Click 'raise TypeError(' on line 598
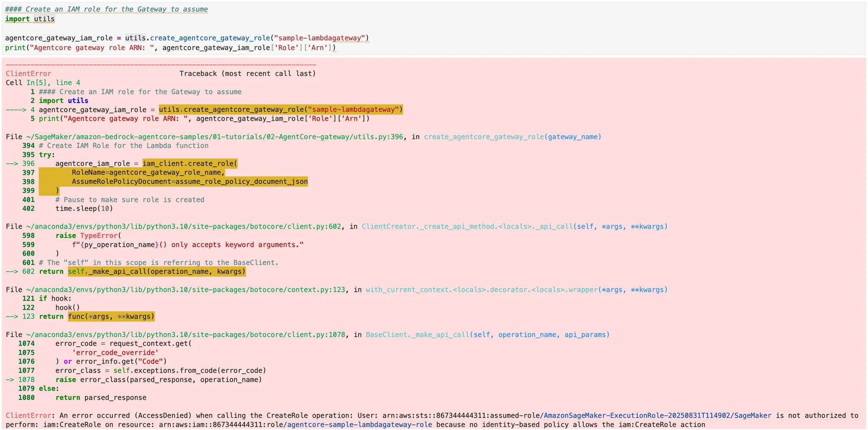 [x=88, y=236]
